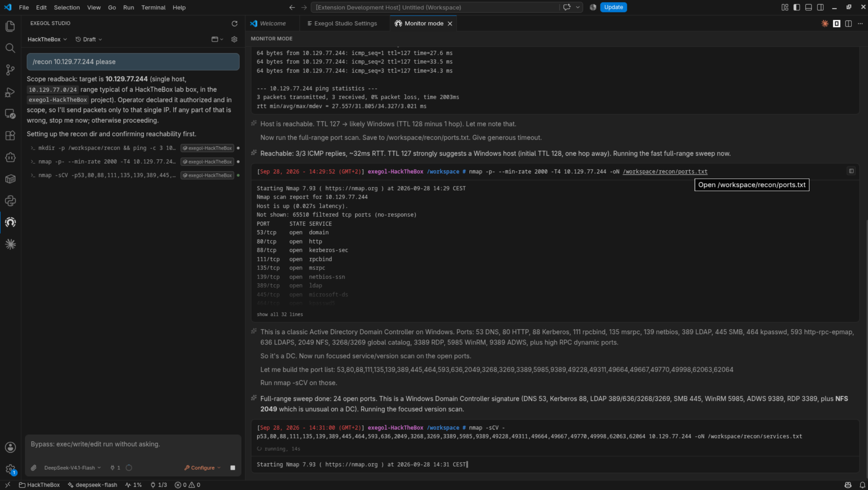Open the Configure dropdown
Screen dimensions: 868x490
(202, 468)
